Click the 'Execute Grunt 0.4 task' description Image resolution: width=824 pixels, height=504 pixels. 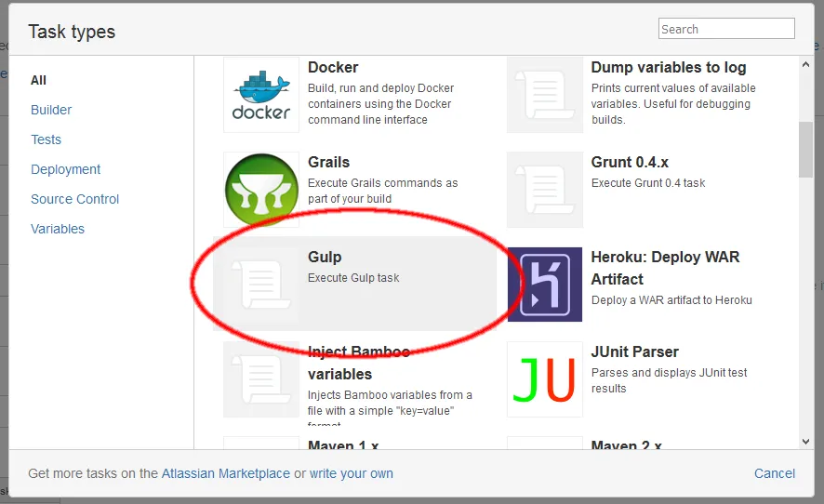(648, 183)
